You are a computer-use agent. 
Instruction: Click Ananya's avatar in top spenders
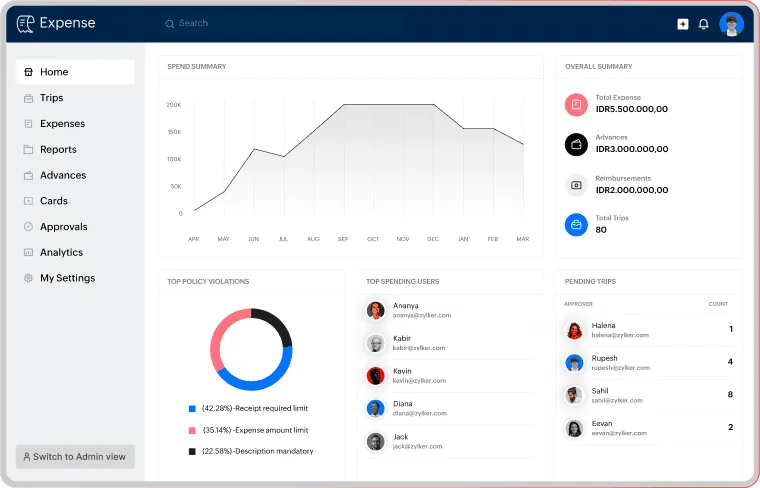click(375, 310)
